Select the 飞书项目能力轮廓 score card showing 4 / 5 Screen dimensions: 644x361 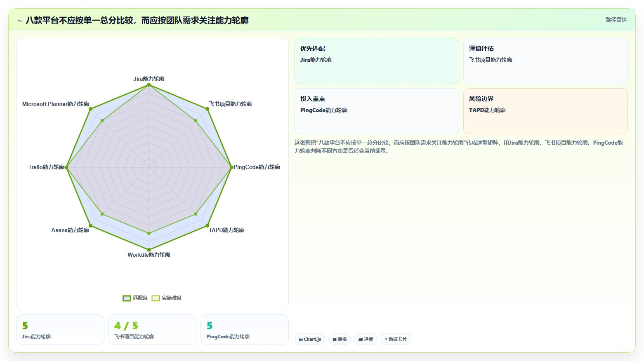[x=152, y=330]
